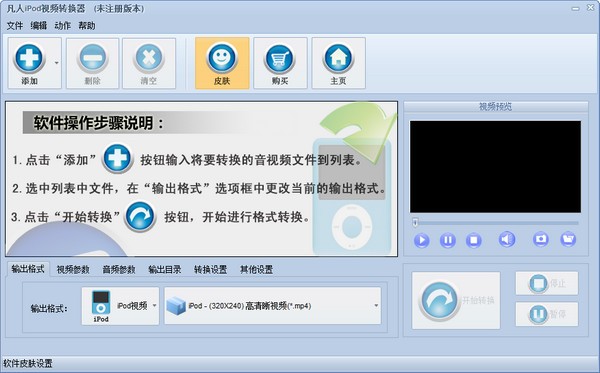Take a snapshot with the camera icon
The height and width of the screenshot is (373, 600).
point(540,239)
